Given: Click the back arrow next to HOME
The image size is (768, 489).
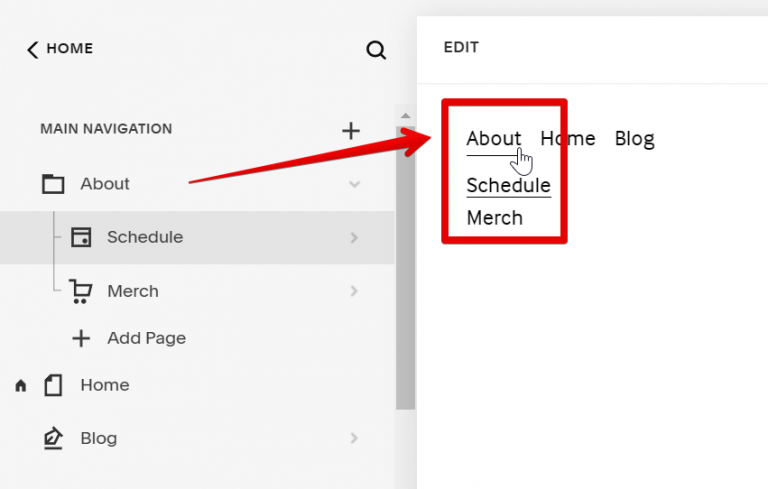Looking at the screenshot, I should pyautogui.click(x=33, y=48).
